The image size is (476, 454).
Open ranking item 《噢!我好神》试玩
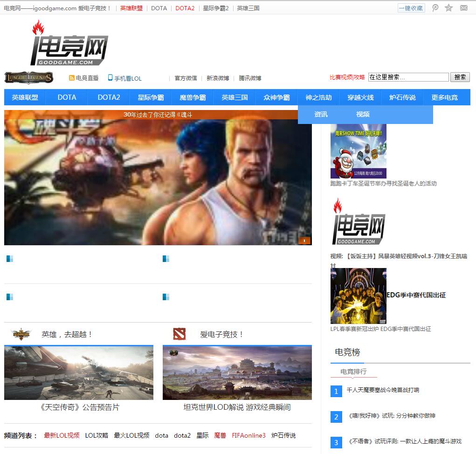(392, 416)
